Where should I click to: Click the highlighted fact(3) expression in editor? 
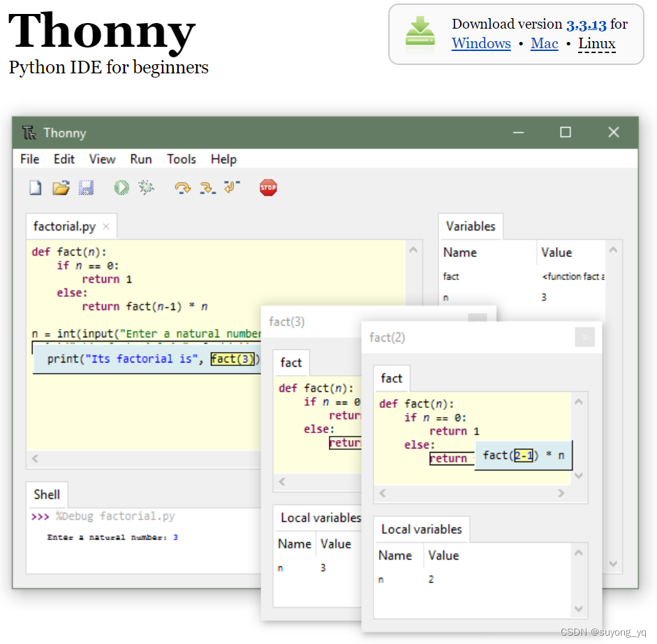232,359
